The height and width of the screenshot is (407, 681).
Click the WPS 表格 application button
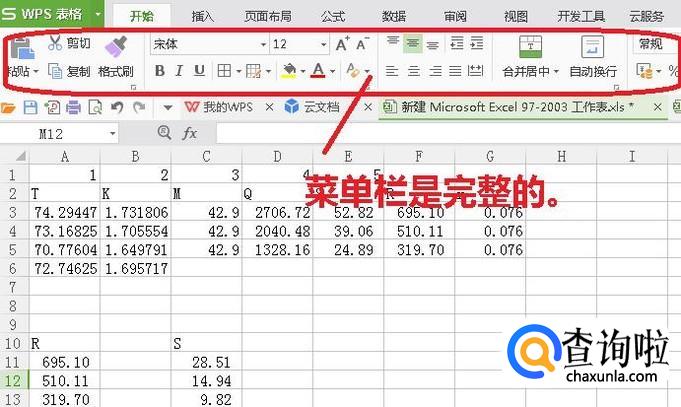click(45, 16)
